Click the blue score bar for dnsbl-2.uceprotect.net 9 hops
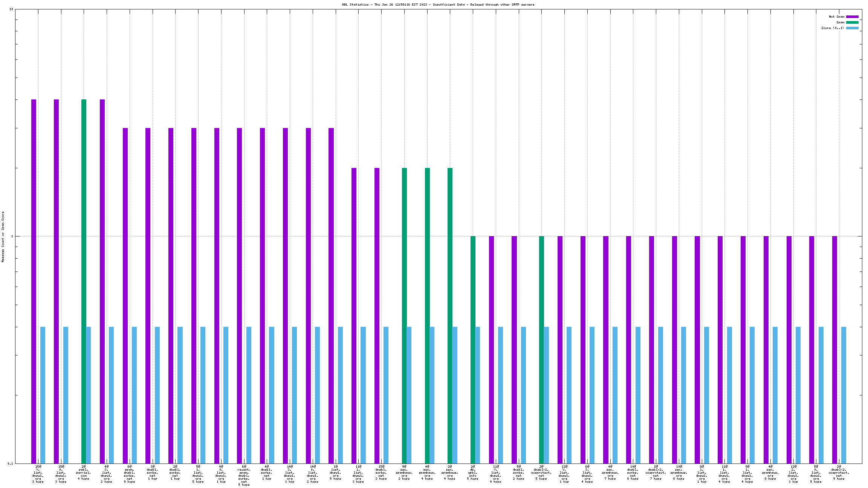 click(x=844, y=395)
